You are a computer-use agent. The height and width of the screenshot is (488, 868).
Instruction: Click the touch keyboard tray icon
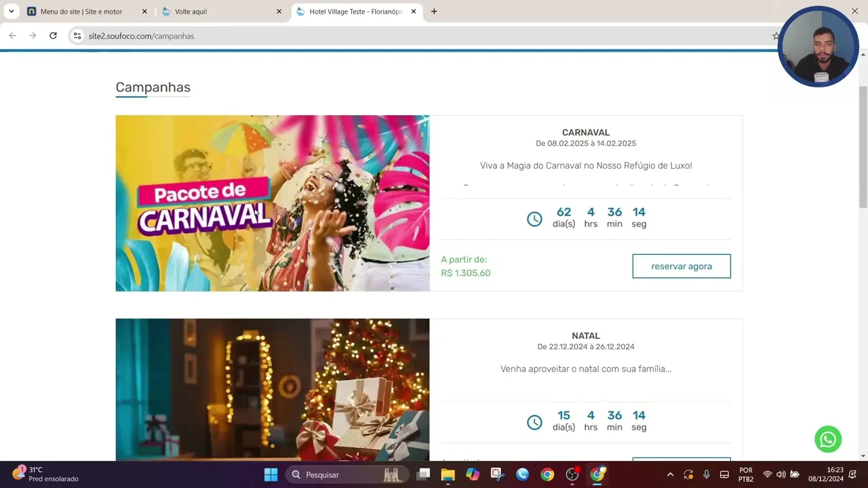[x=724, y=474]
